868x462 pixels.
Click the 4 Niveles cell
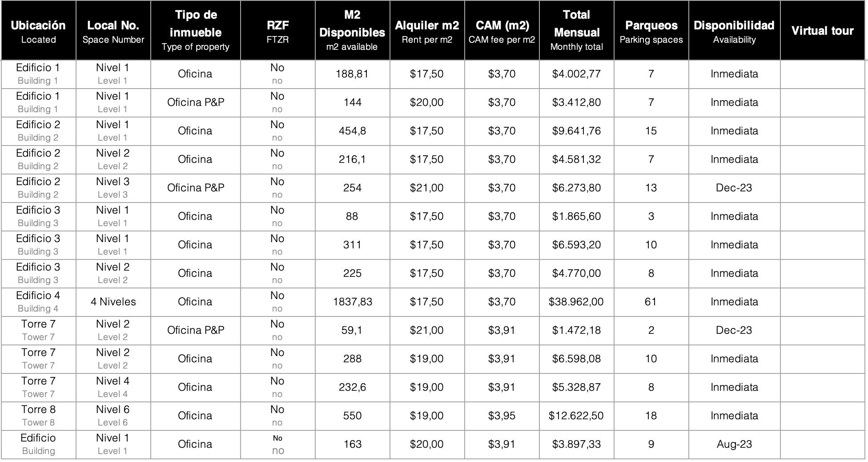[113, 302]
